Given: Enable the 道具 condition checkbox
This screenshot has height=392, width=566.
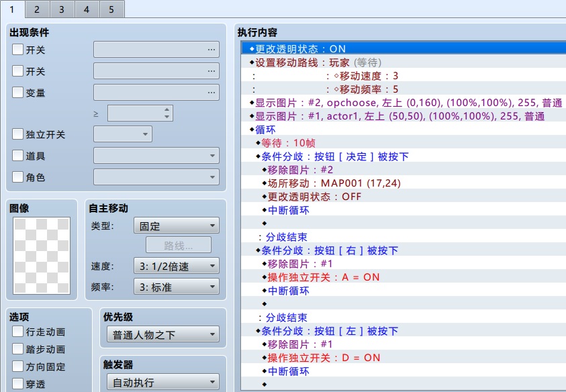Looking at the screenshot, I should tap(17, 156).
